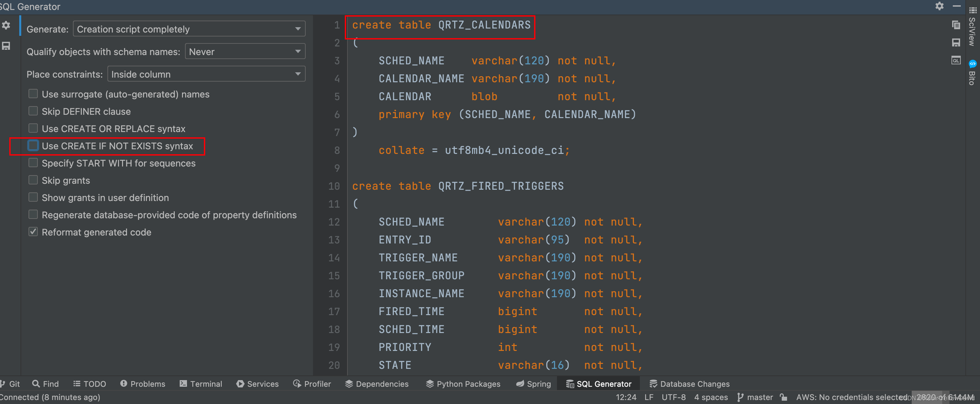
Task: Click the UTF-8 encoding status indicator
Action: point(673,397)
